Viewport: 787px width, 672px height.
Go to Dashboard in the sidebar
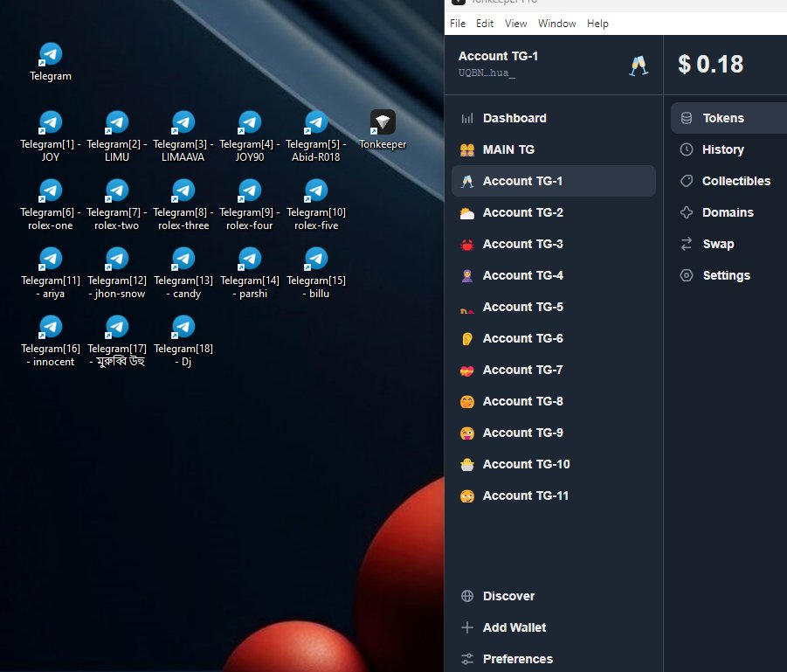pyautogui.click(x=554, y=118)
